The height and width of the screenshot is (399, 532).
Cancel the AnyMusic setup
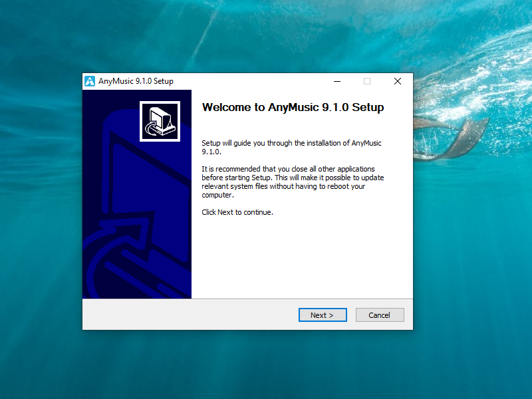(380, 315)
